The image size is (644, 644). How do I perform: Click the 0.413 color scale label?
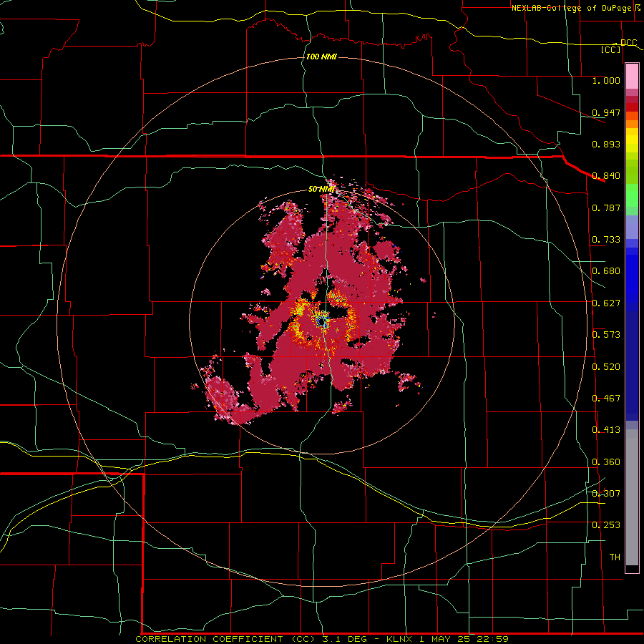pyautogui.click(x=606, y=430)
